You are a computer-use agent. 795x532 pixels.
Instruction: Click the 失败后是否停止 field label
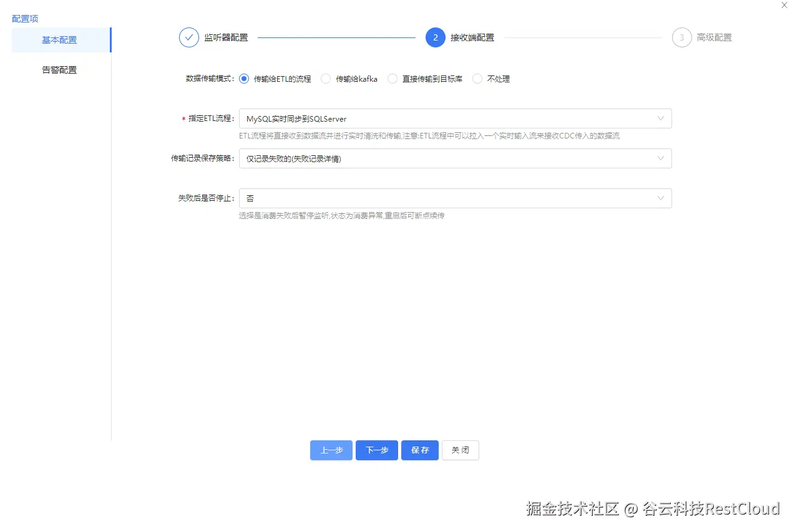pyautogui.click(x=206, y=198)
